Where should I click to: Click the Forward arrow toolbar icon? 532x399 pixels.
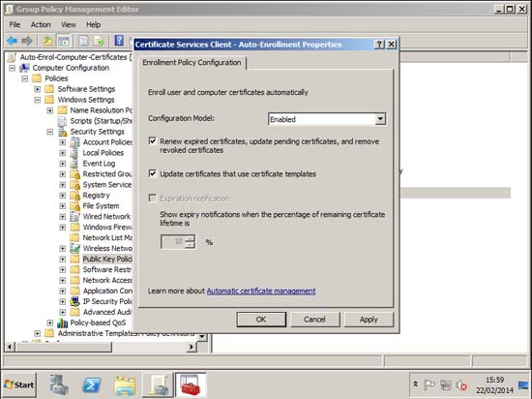(27, 41)
